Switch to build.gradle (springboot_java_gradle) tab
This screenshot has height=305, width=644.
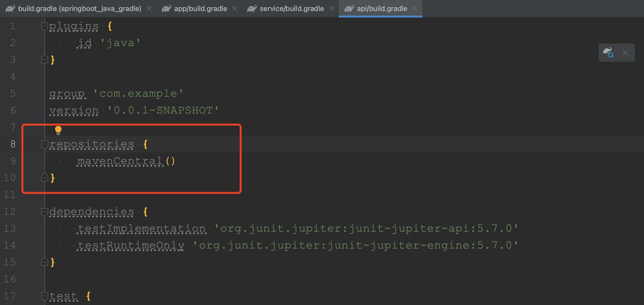click(79, 8)
